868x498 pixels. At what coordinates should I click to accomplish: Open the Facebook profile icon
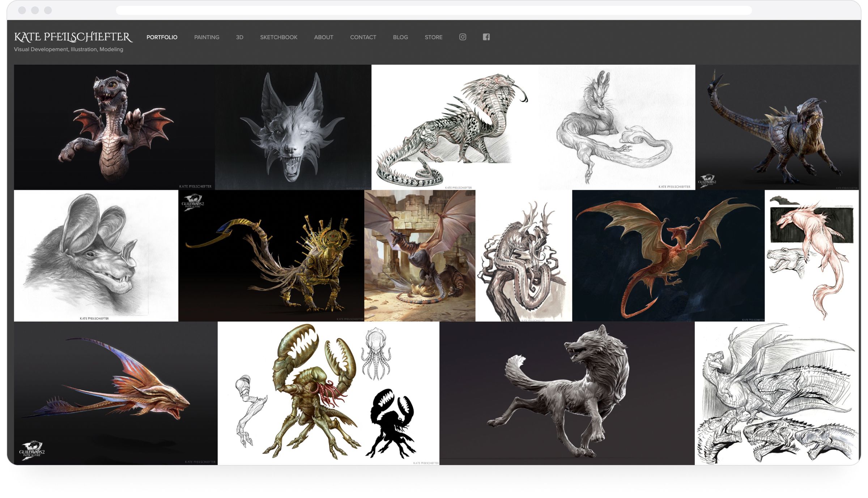(486, 37)
